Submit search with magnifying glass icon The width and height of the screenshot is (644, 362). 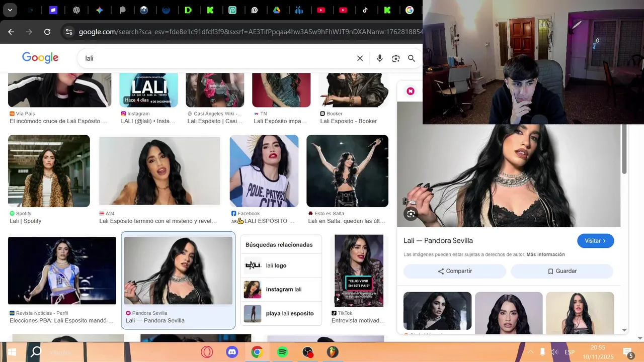click(x=412, y=58)
